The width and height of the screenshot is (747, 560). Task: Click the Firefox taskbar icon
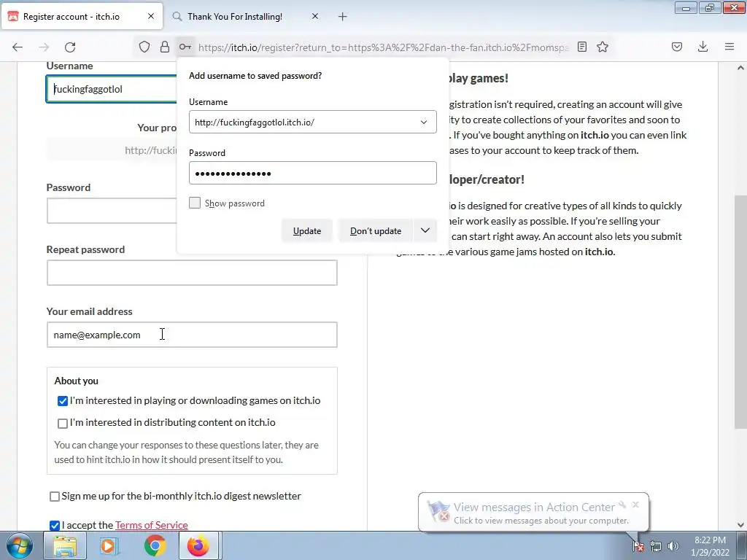[x=198, y=545]
